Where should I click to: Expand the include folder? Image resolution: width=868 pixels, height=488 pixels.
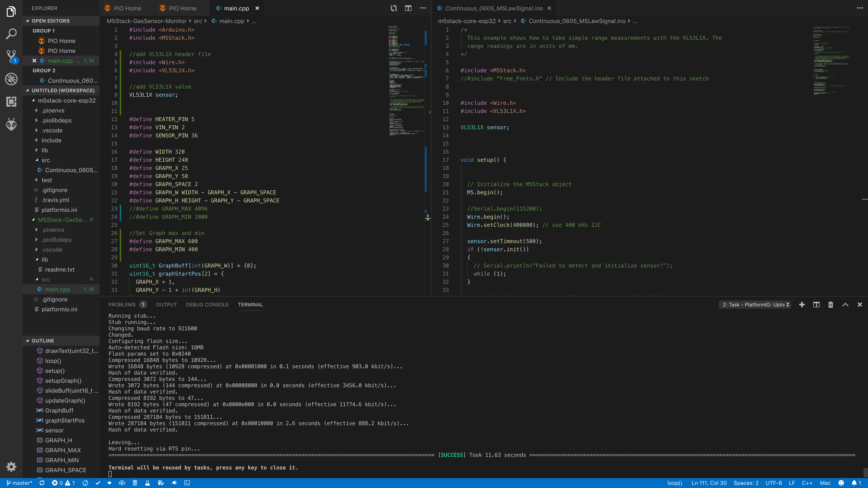point(51,140)
